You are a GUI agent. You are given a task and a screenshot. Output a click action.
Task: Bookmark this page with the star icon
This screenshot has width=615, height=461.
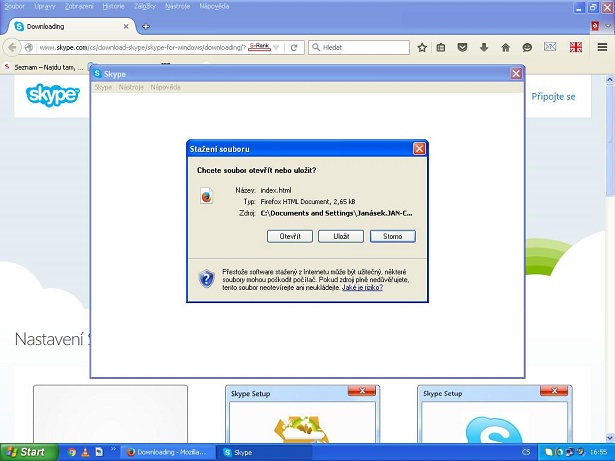(x=422, y=47)
